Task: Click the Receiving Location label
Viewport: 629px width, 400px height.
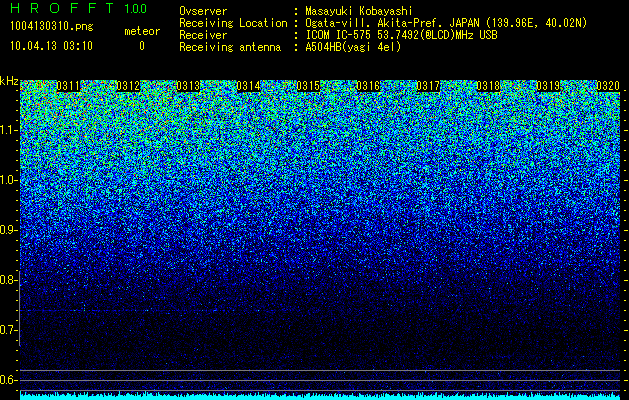Action: click(x=233, y=23)
